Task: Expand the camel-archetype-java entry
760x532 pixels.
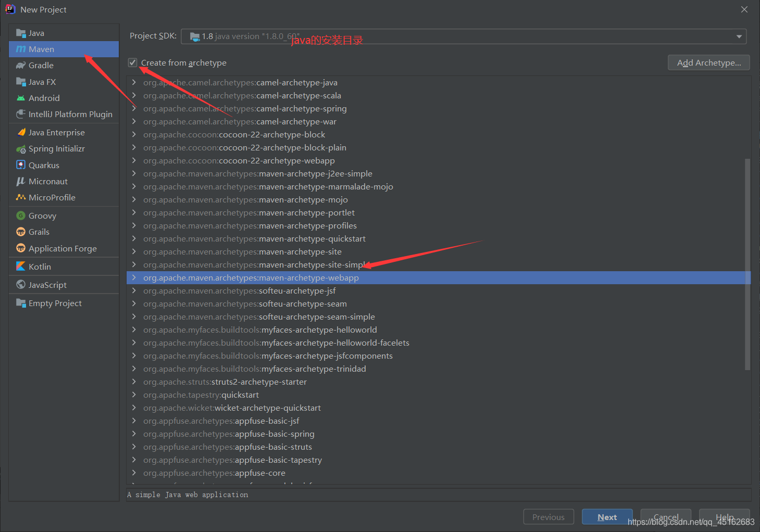Action: 134,82
